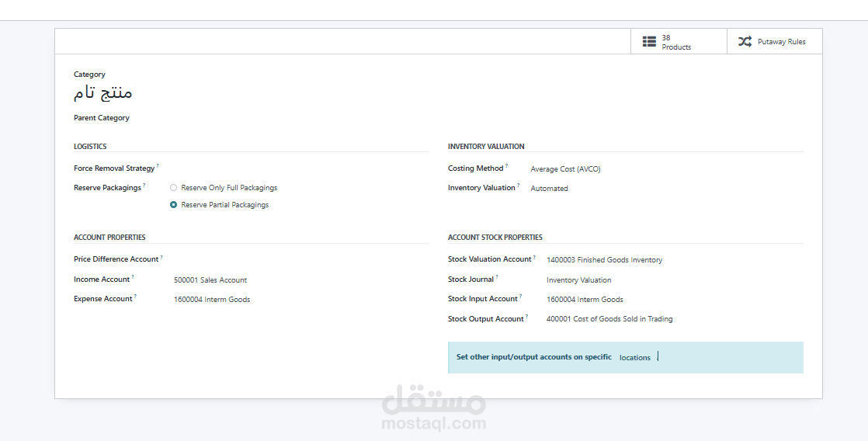Open Income Account 500001 Sales Account
The image size is (868, 441).
click(x=210, y=280)
